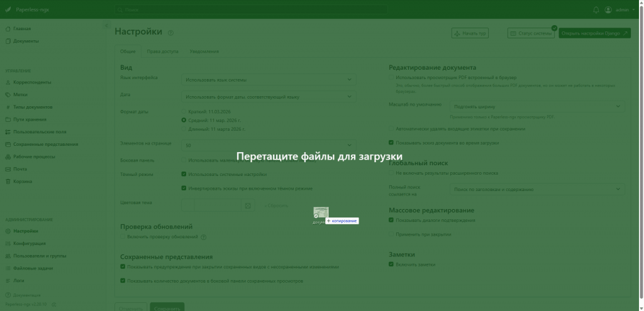Open the notifications bell

pos(596,10)
